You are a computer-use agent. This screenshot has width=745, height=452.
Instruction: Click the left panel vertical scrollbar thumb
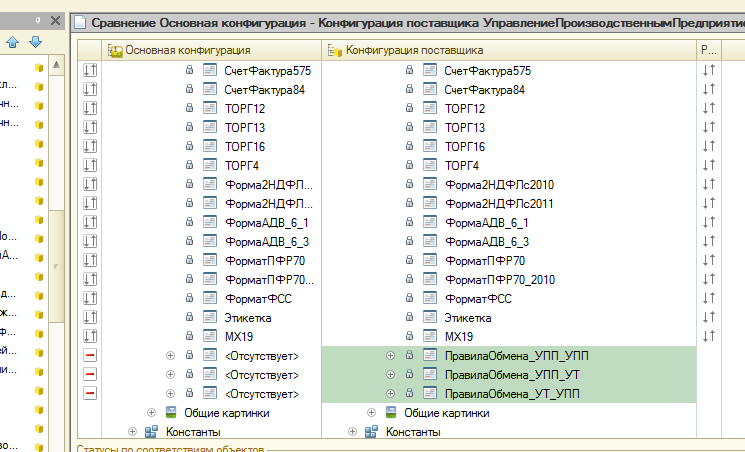tap(56, 266)
